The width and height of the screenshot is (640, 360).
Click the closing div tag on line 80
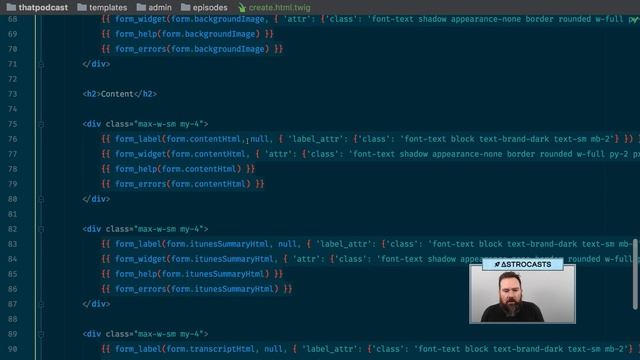click(x=96, y=199)
